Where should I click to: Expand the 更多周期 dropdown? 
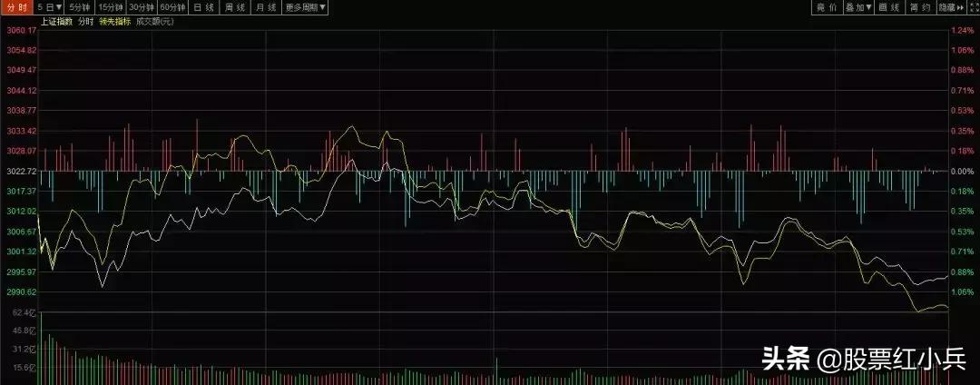click(x=306, y=7)
